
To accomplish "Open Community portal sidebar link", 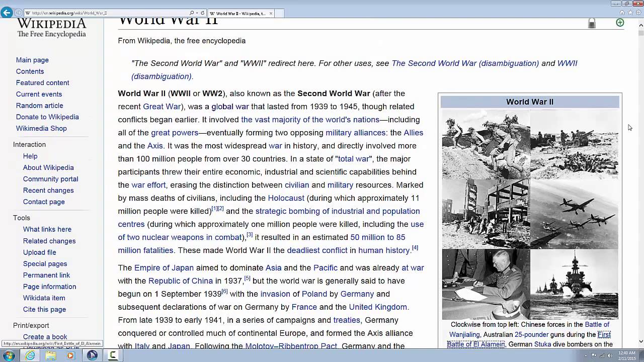I will tap(50, 179).
